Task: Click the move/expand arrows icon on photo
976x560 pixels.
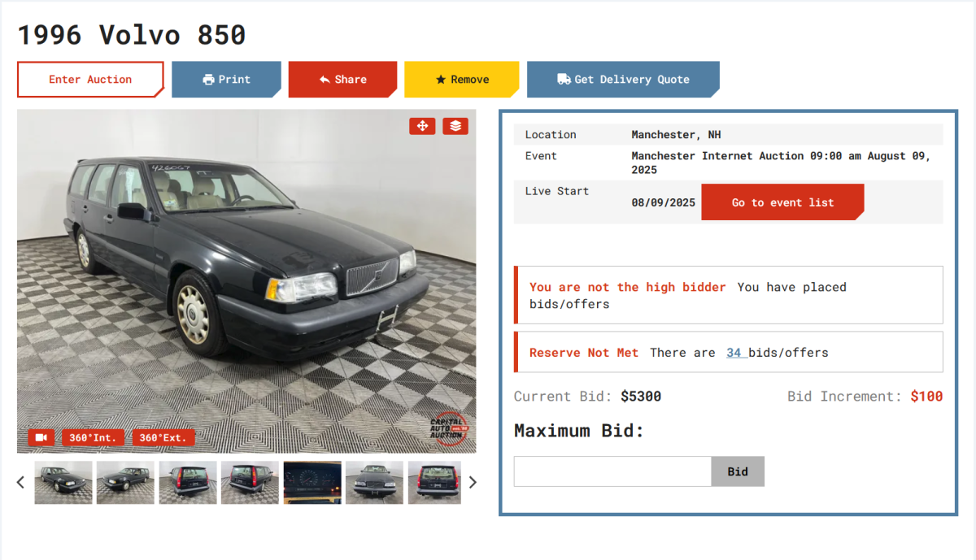Action: (422, 126)
